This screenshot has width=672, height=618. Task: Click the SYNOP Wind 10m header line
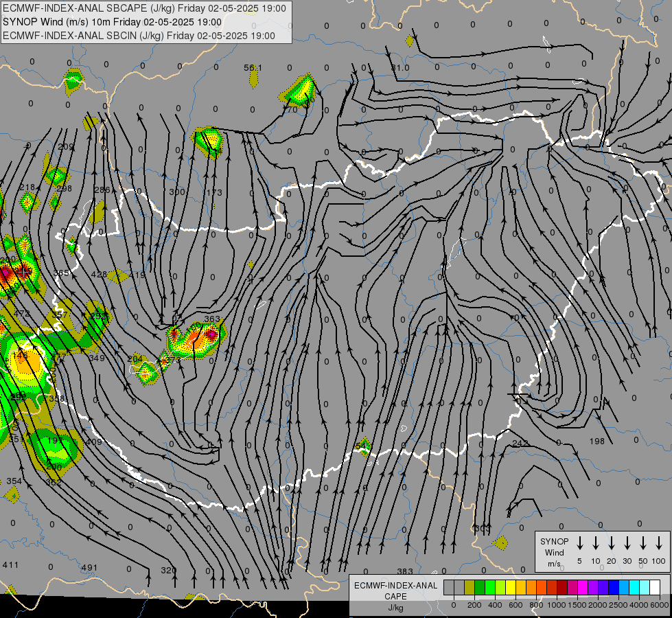[x=113, y=22]
